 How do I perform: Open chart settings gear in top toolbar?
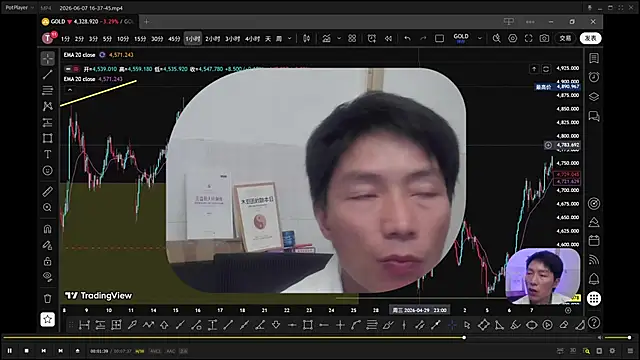[513, 38]
